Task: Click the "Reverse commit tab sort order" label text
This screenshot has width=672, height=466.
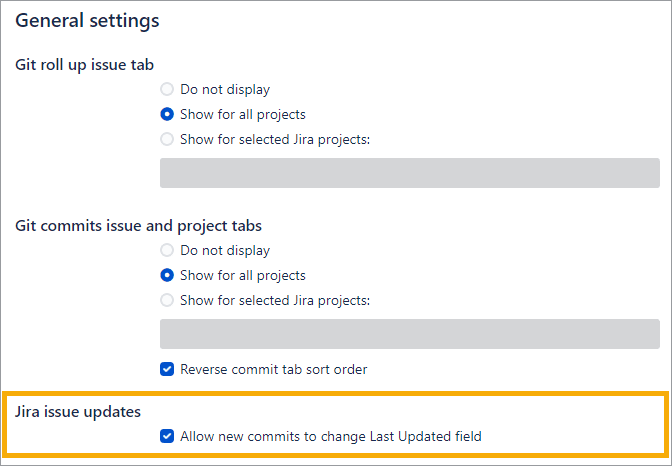Action: coord(273,369)
